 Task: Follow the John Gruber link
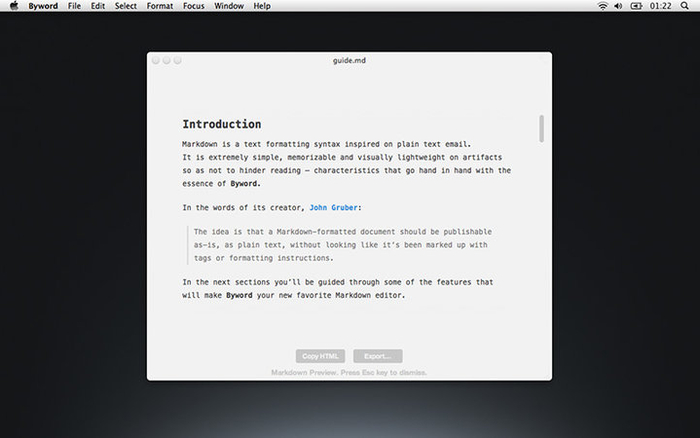(333, 208)
